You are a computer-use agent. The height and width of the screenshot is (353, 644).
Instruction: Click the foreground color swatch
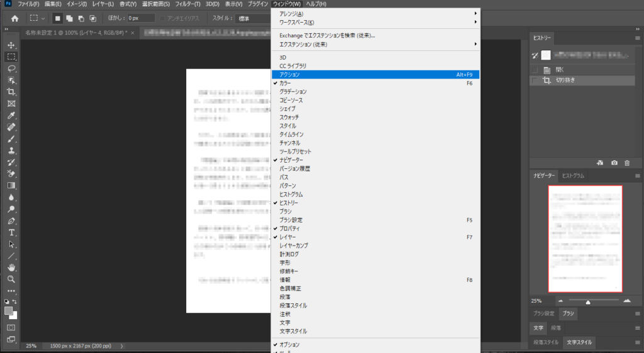pos(8,311)
